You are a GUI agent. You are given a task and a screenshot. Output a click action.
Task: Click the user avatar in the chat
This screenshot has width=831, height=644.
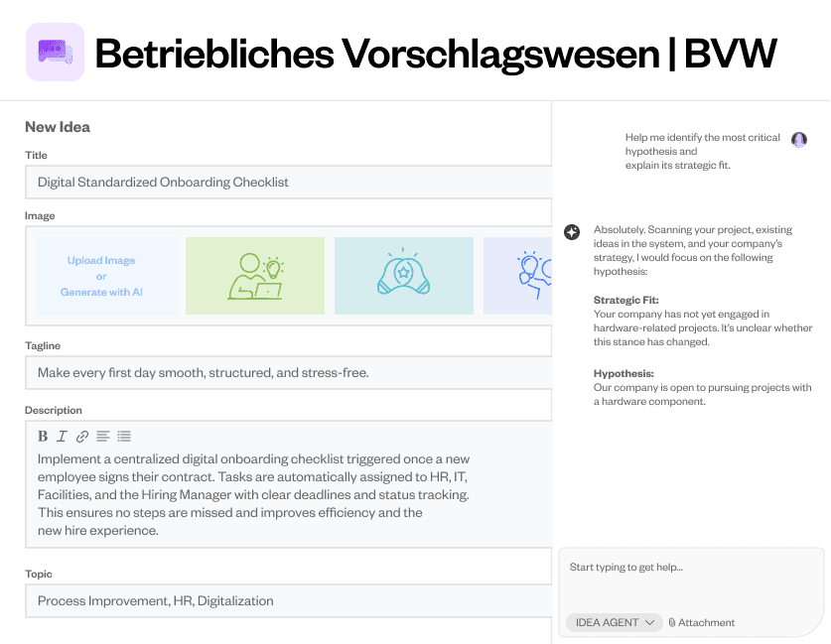[799, 140]
